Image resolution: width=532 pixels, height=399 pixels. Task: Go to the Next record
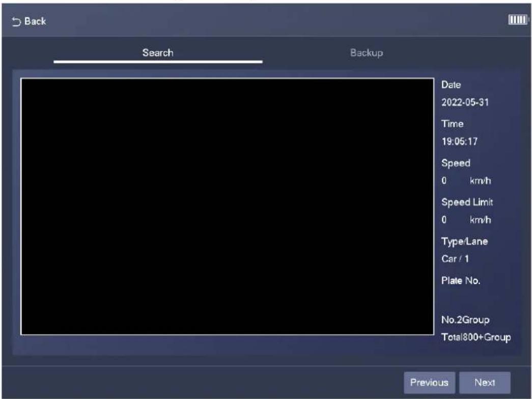pyautogui.click(x=485, y=382)
